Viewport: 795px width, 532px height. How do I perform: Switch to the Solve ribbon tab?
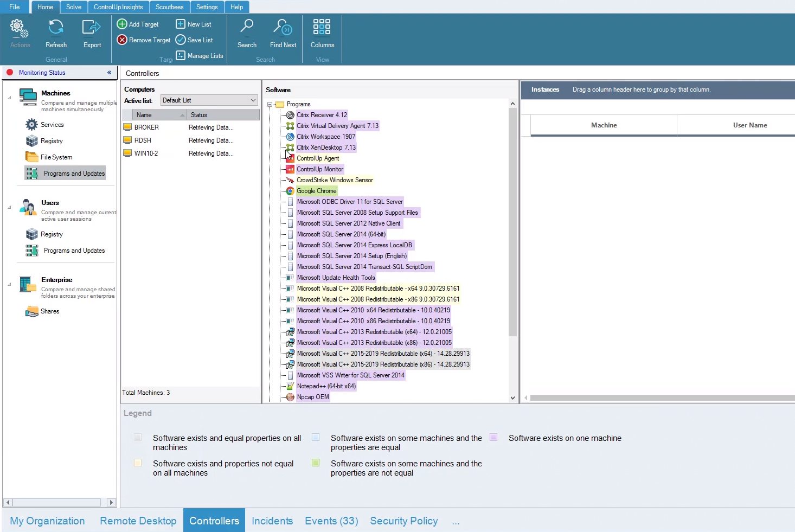[x=74, y=7]
